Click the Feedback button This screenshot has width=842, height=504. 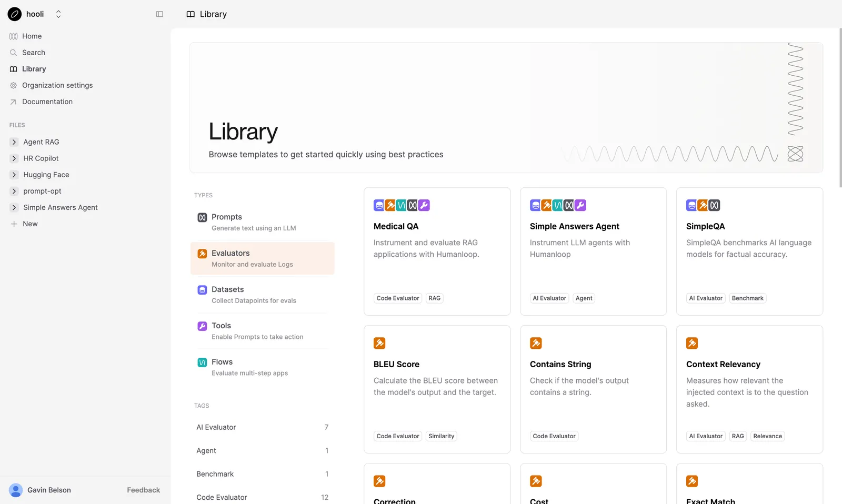143,490
